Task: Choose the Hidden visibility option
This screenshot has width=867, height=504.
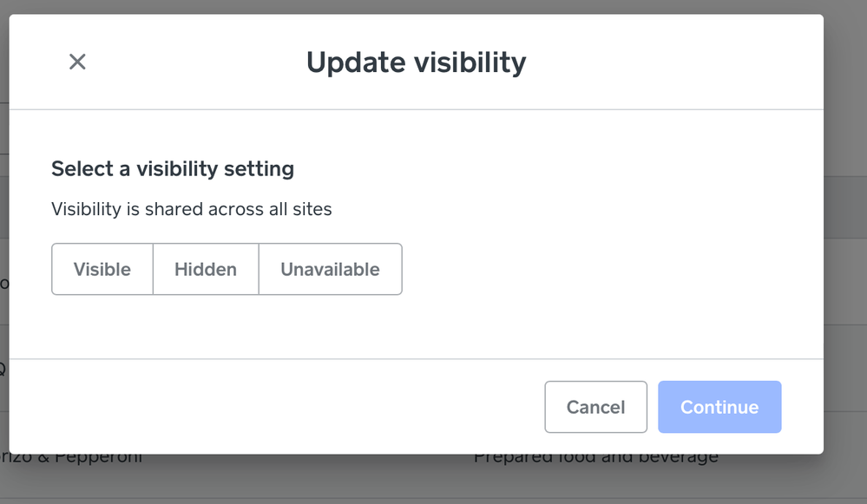Action: point(206,269)
